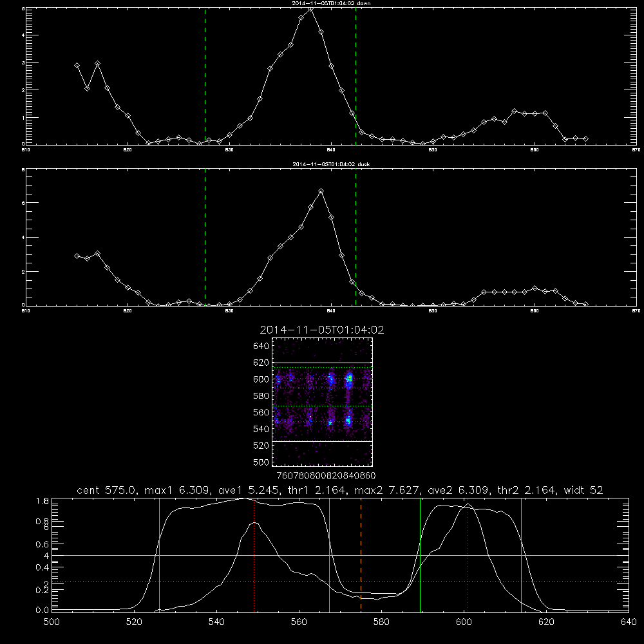Viewport: 644px width, 644px height.
Task: Click the left green dashed line in dusk plot
Action: pos(205,237)
